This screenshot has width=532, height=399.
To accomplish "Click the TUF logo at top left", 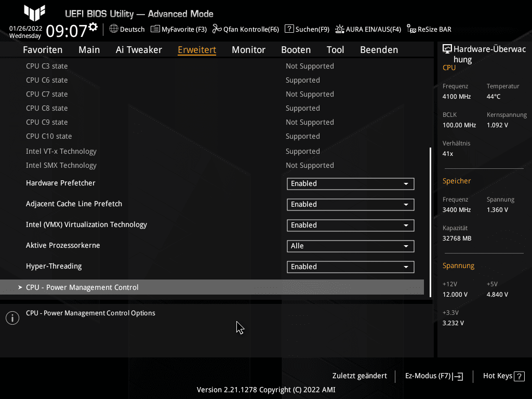I will (x=35, y=13).
